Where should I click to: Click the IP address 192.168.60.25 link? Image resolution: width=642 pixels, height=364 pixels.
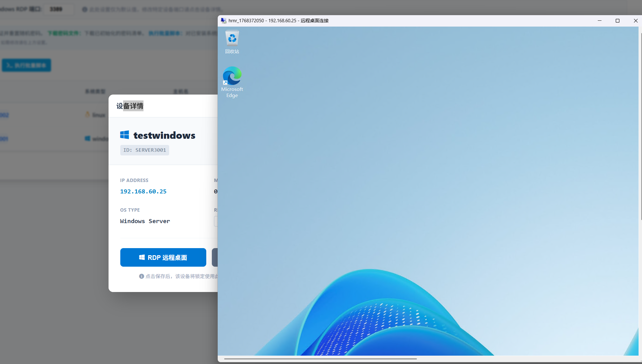click(x=143, y=192)
